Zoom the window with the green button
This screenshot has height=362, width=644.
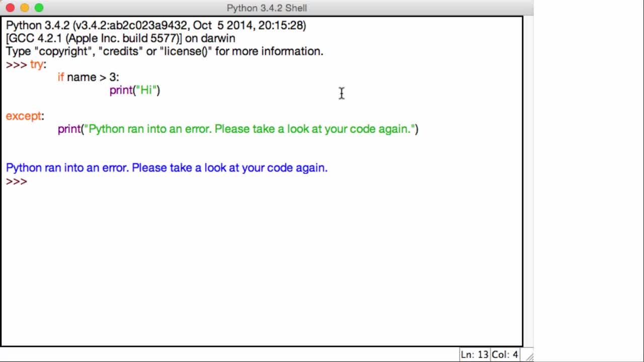click(39, 8)
